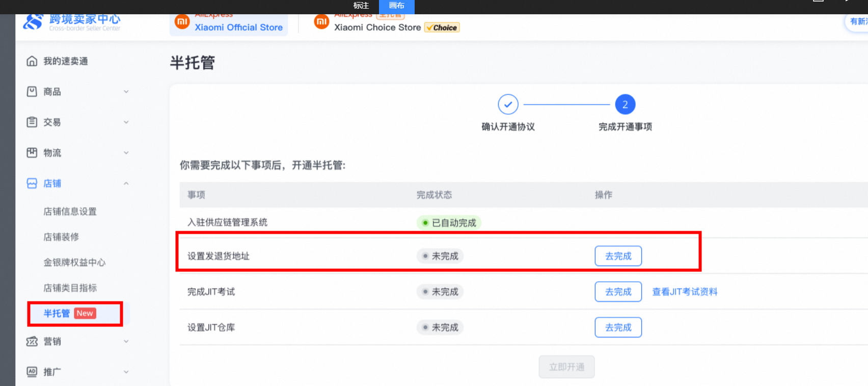
Task: Expand the 交易 menu chevron
Action: click(x=126, y=122)
